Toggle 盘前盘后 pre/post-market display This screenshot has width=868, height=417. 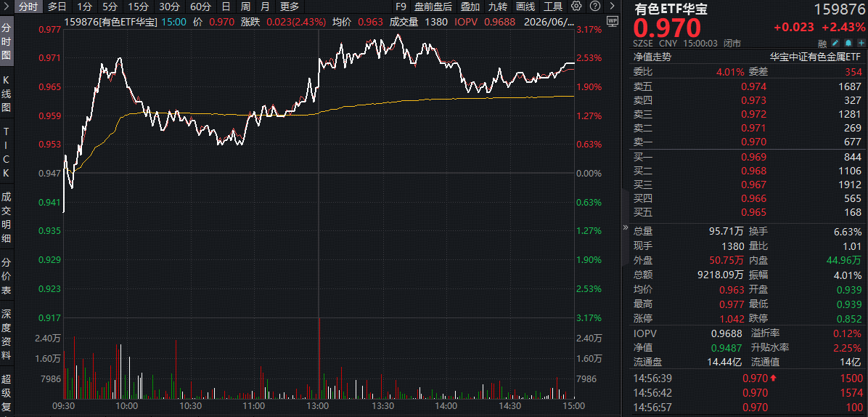coord(433,7)
